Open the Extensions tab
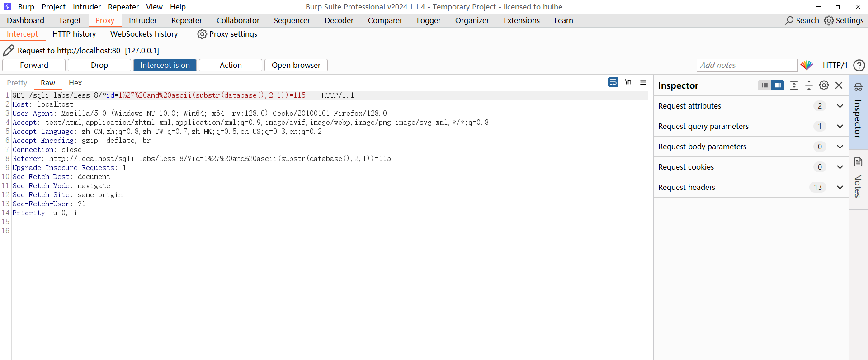 point(522,20)
